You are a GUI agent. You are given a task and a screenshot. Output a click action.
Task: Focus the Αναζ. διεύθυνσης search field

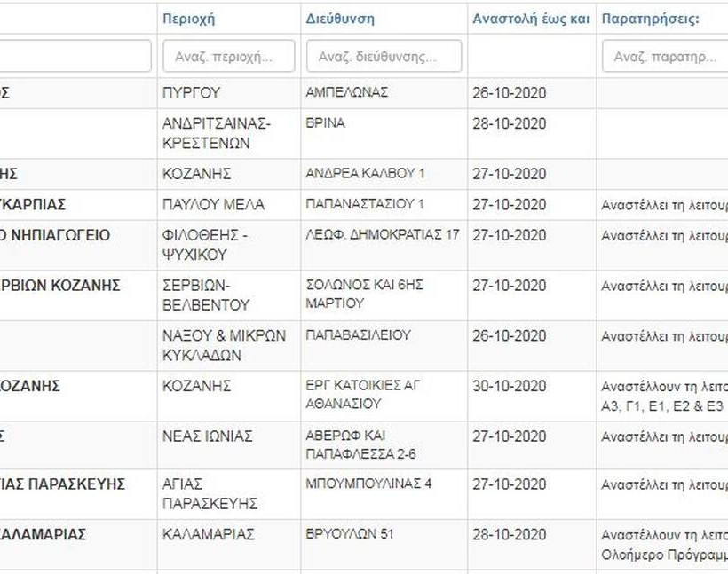[x=384, y=56]
